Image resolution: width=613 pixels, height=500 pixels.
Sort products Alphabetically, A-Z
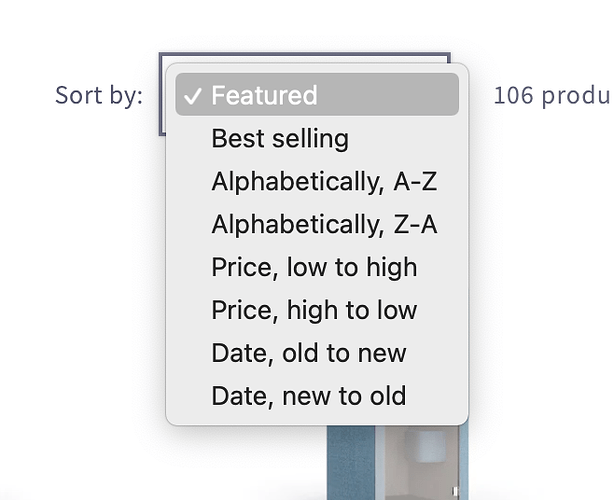coord(324,181)
